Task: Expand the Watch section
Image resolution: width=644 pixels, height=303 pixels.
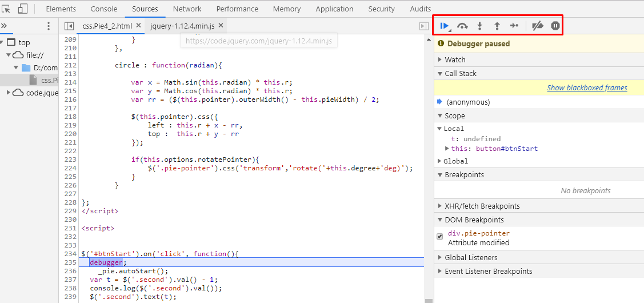Action: coord(440,59)
